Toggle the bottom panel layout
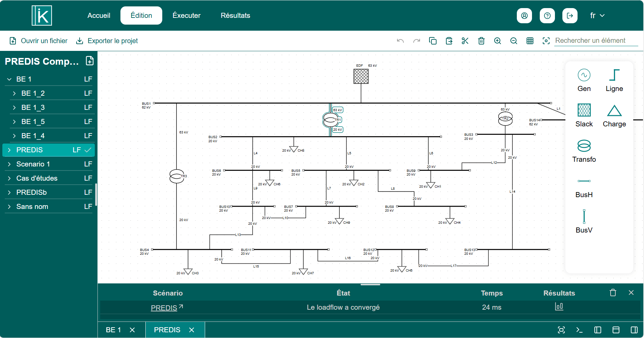Viewport: 644px width, 338px height. click(x=616, y=330)
